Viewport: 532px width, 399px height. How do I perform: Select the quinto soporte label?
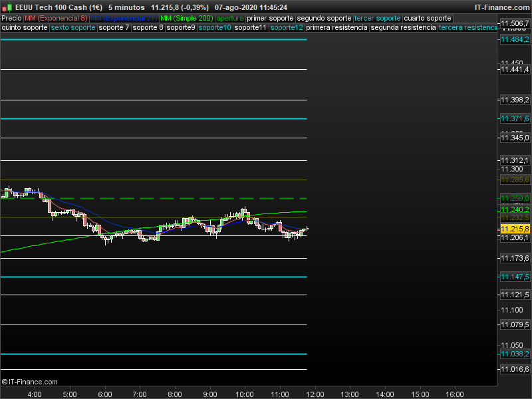pyautogui.click(x=25, y=28)
